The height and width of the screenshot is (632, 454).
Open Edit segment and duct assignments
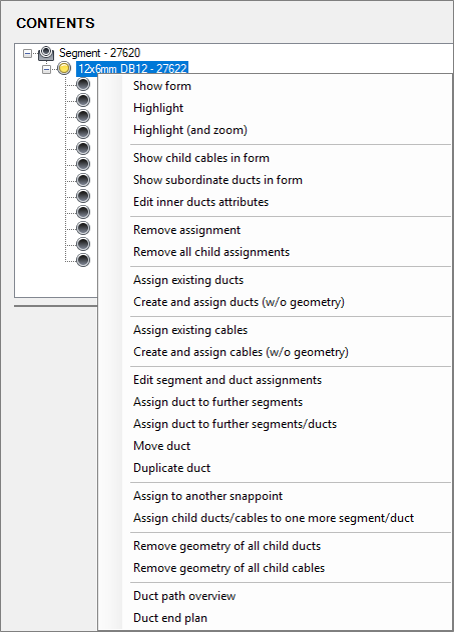[227, 380]
